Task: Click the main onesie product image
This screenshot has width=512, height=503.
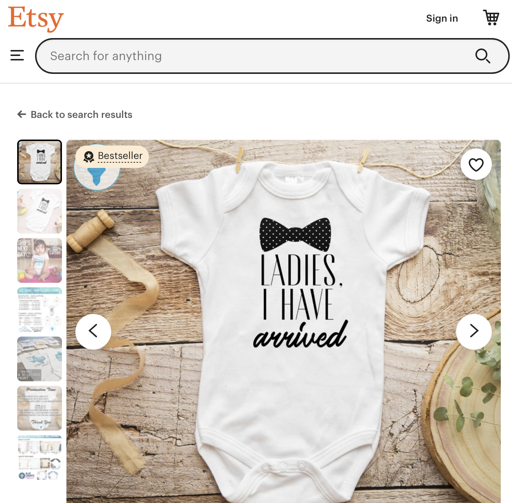Action: point(283,321)
